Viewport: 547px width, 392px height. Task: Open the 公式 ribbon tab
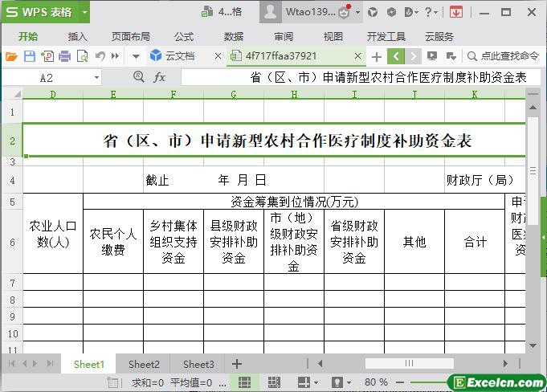[184, 36]
